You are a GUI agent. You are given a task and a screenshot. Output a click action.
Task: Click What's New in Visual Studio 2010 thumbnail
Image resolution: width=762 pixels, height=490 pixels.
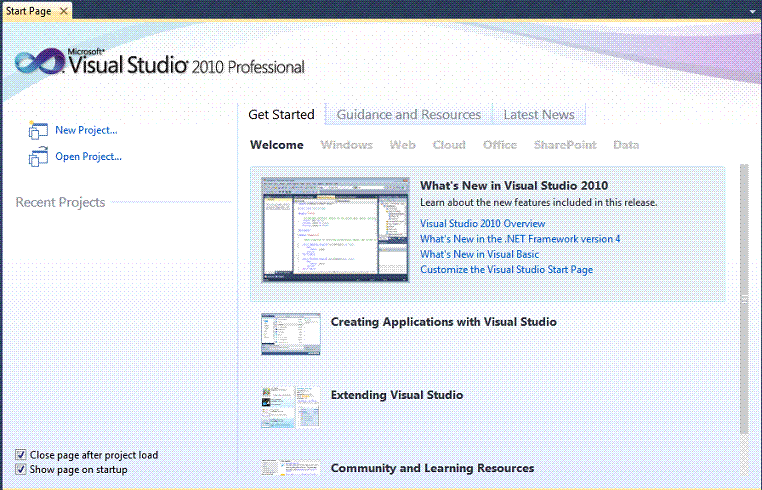point(335,230)
